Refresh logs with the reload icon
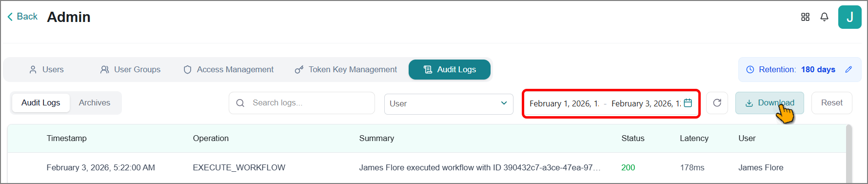Image resolution: width=868 pixels, height=184 pixels. point(717,103)
